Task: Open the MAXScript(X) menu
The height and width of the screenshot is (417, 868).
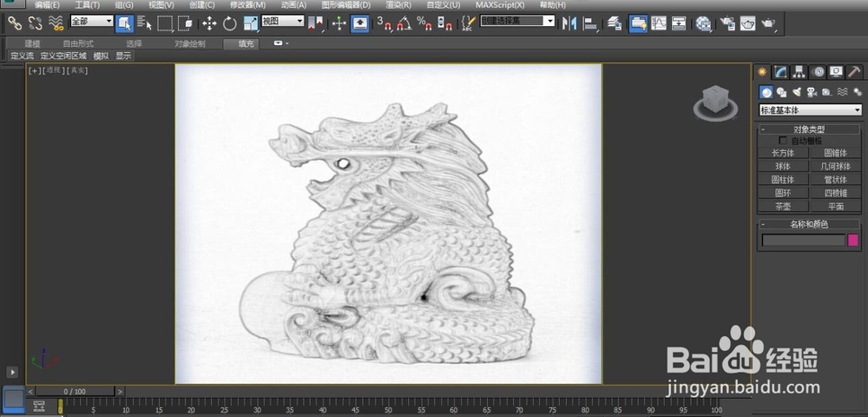Action: click(501, 5)
